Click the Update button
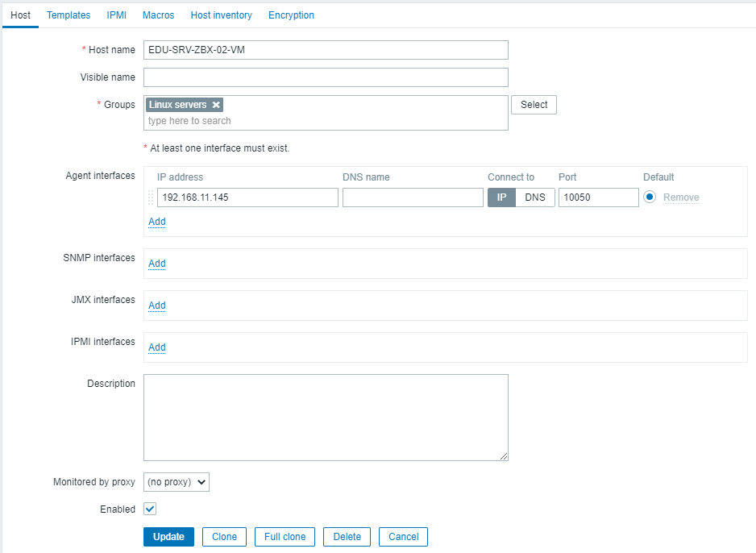This screenshot has width=756, height=553. 168,537
